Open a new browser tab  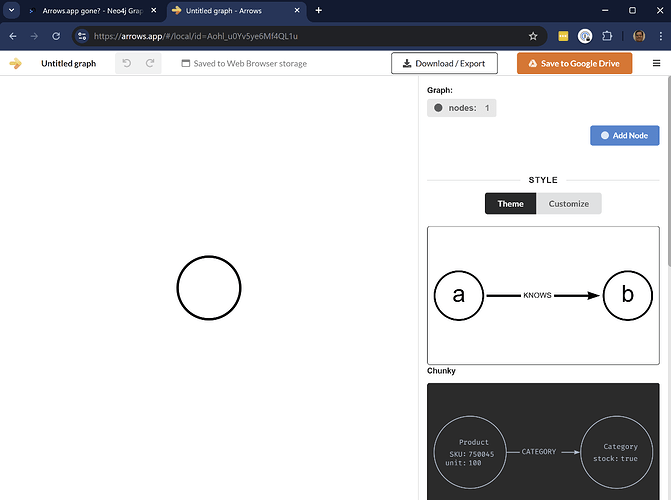tap(318, 10)
